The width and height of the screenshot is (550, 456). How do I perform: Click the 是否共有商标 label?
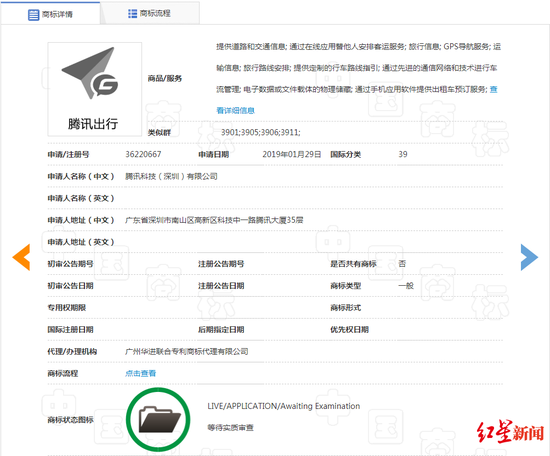pos(353,264)
